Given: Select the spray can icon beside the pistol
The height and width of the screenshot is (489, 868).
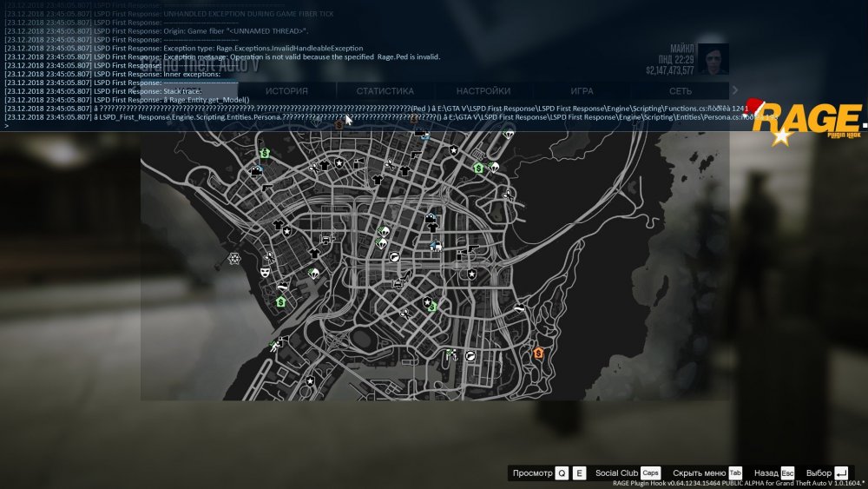Looking at the screenshot, I should tap(461, 254).
